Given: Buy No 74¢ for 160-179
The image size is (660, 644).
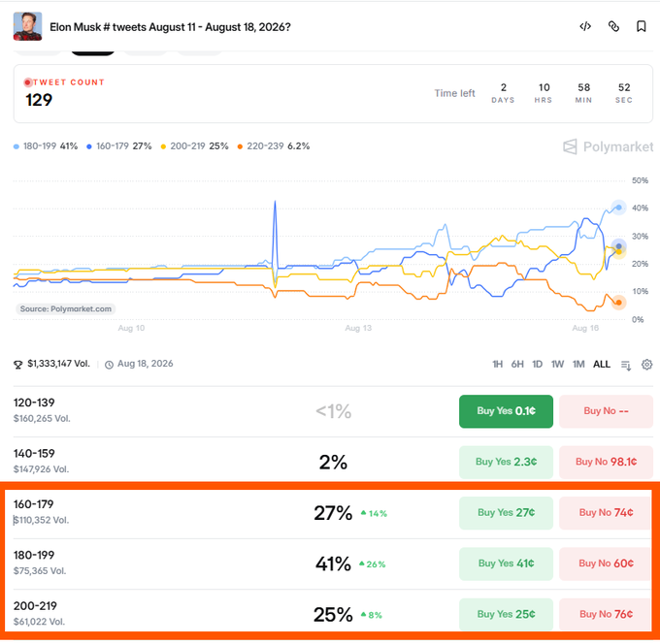Looking at the screenshot, I should 606,513.
